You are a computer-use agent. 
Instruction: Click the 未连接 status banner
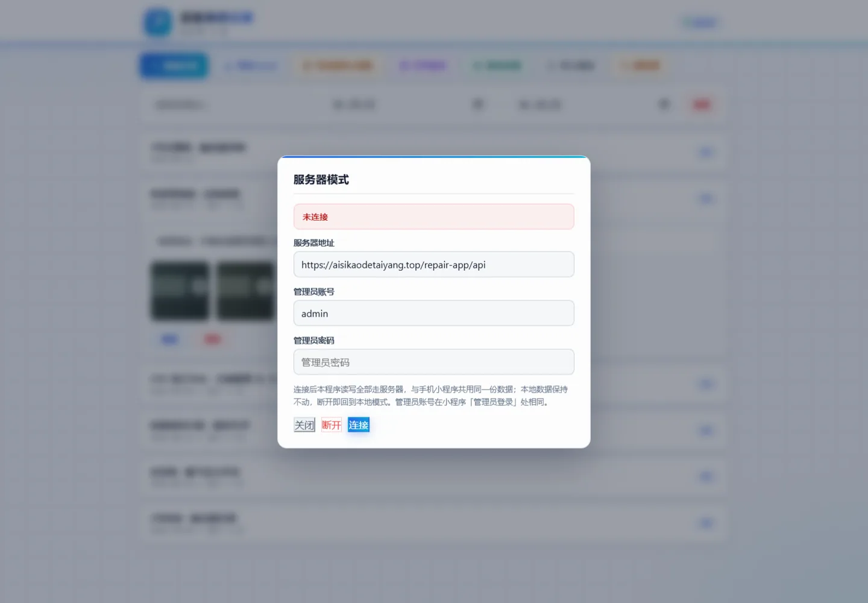(434, 217)
